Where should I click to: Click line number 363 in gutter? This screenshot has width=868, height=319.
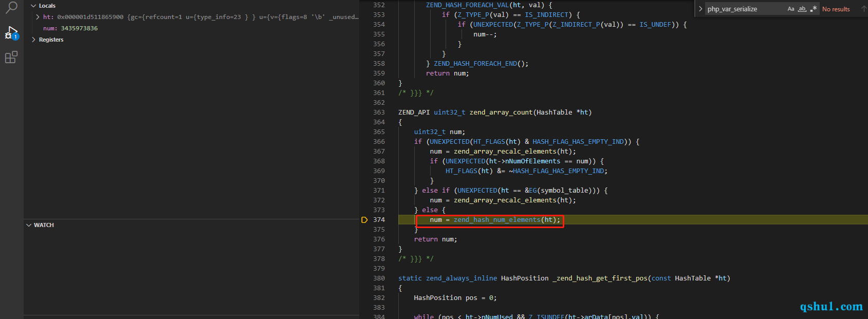(x=379, y=112)
